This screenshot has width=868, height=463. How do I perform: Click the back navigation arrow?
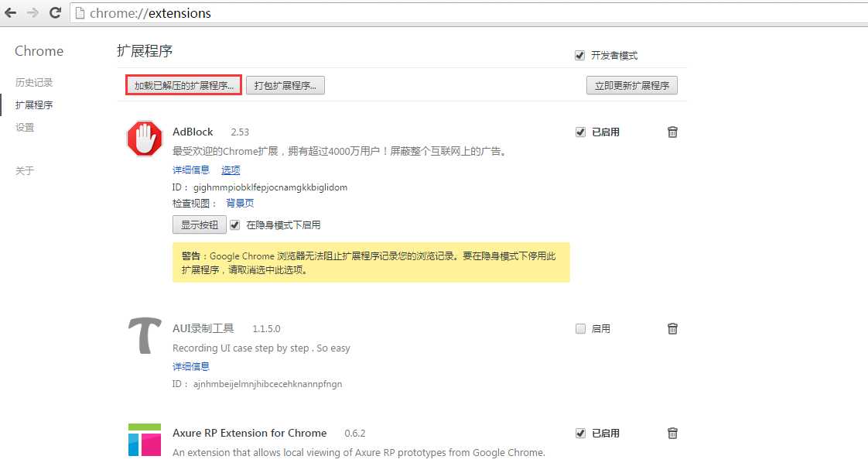point(12,12)
